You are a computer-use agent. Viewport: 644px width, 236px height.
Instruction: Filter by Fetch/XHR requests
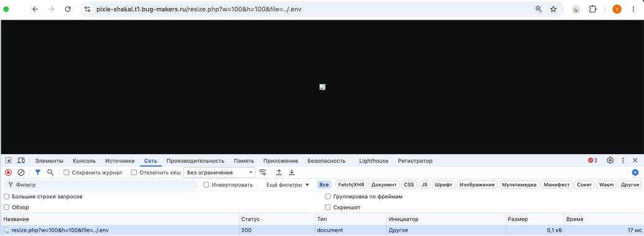351,185
